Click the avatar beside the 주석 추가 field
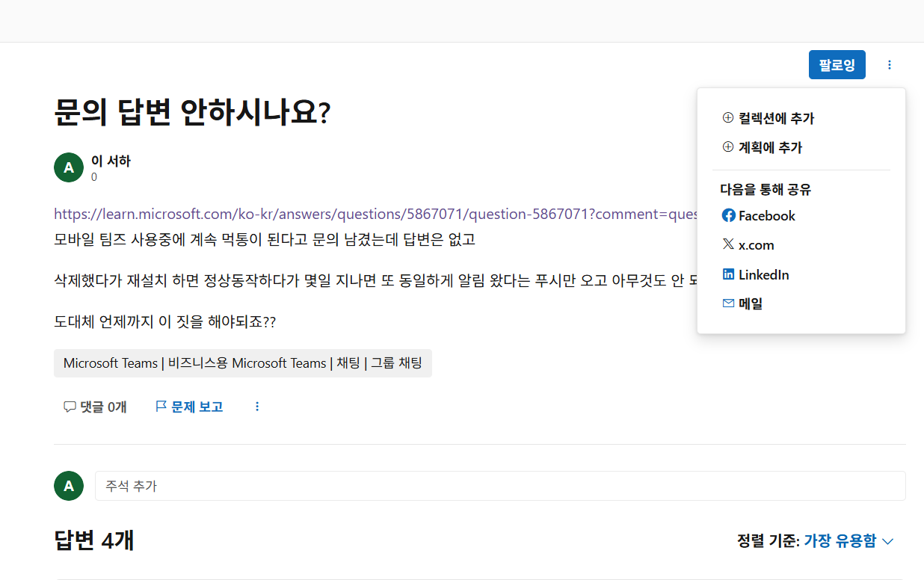 click(69, 486)
